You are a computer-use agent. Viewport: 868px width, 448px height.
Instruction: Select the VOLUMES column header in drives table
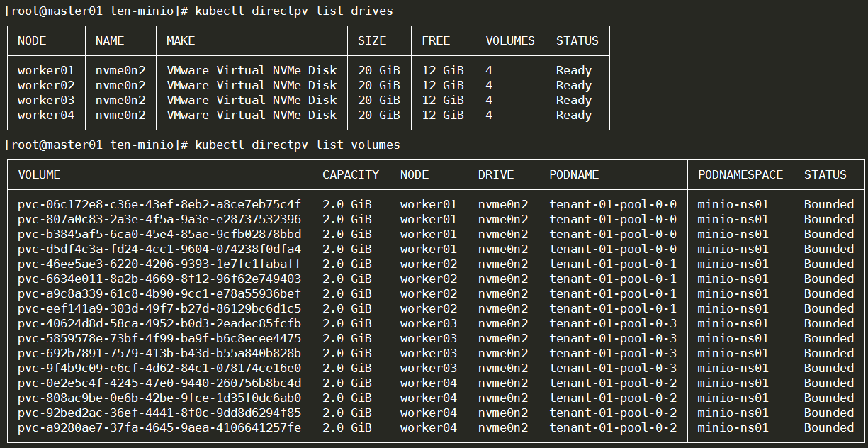[x=510, y=41]
